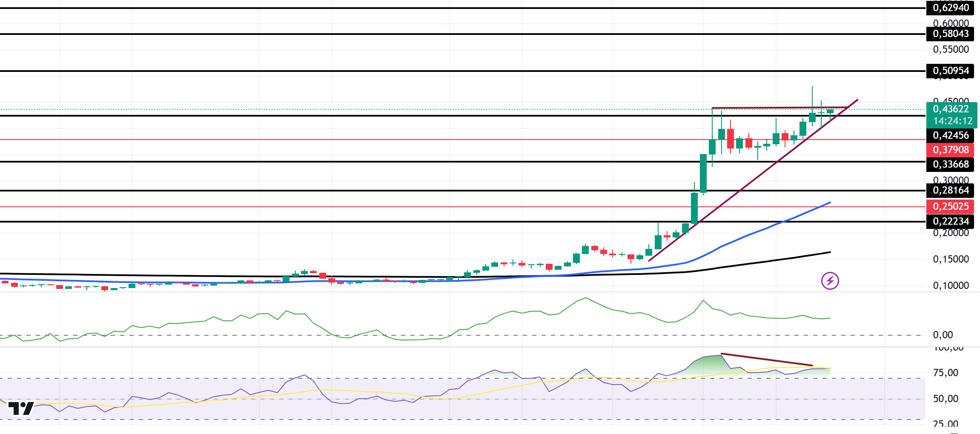Click the 0,15000 price axis tick
Viewport: 980px width, 434px height.
click(951, 259)
